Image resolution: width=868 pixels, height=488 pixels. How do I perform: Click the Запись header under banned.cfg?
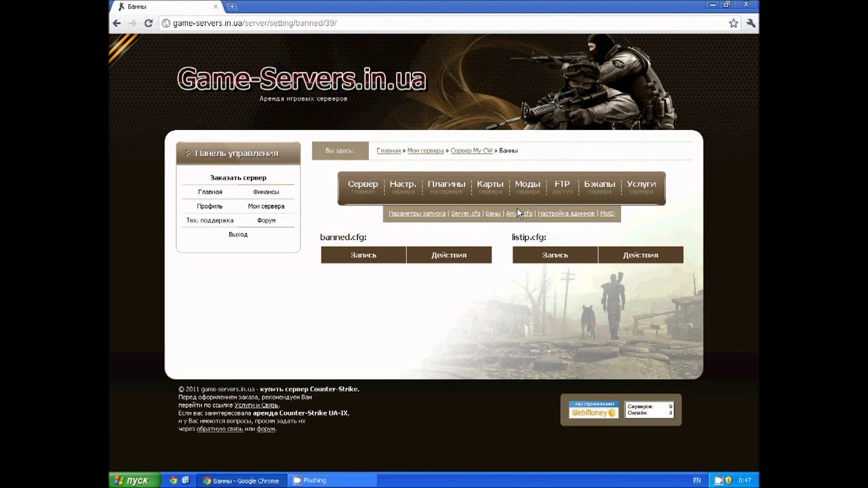(x=363, y=255)
